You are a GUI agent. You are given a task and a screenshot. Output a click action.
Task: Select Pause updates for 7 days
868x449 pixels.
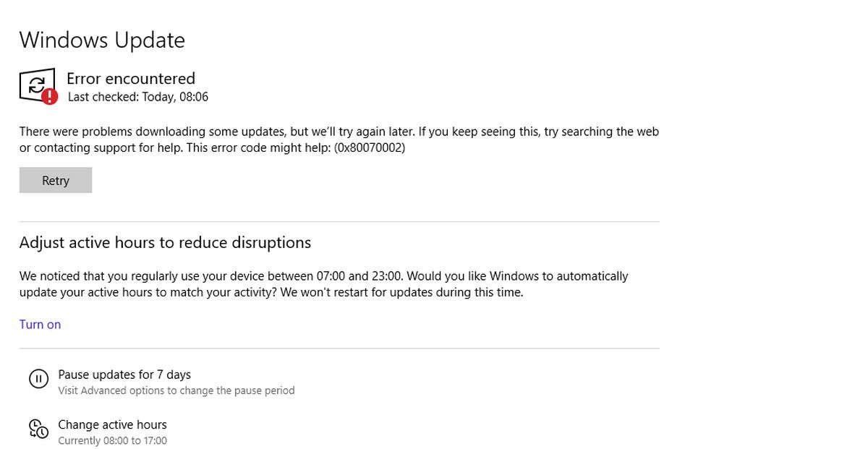[x=124, y=375]
